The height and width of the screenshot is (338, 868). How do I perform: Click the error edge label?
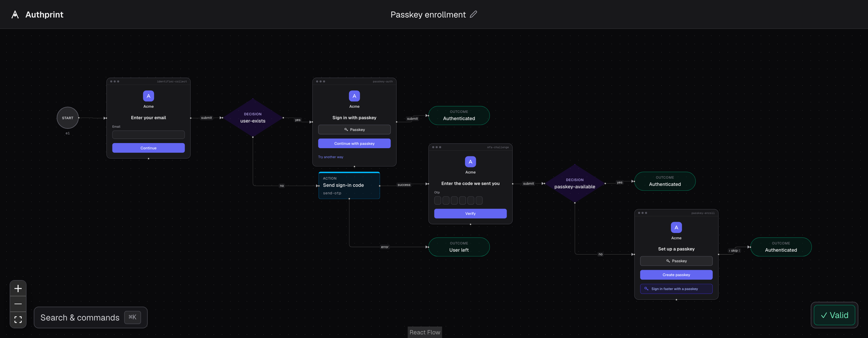(385, 247)
